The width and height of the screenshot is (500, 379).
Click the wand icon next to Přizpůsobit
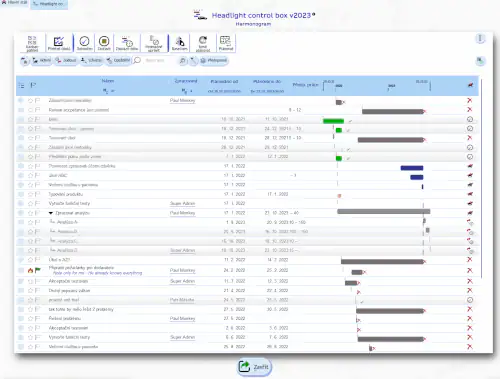193,61
